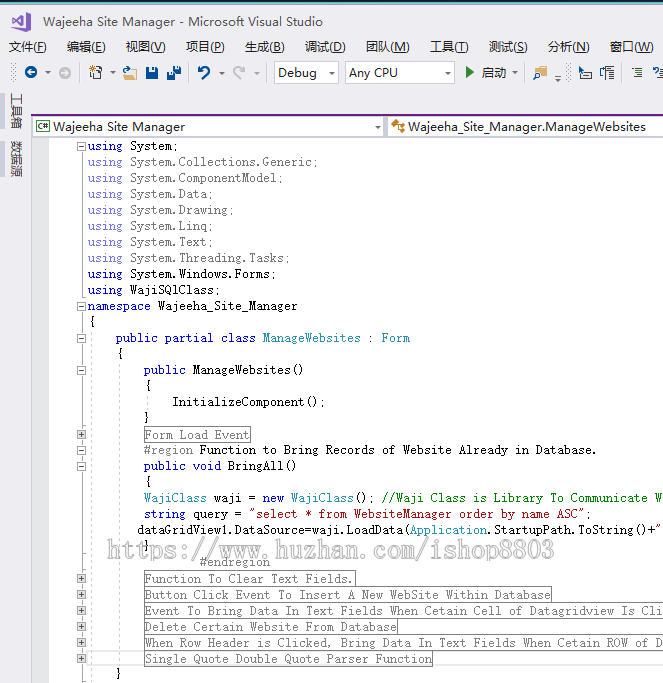Open the 测试(S) menu

pyautogui.click(x=507, y=47)
